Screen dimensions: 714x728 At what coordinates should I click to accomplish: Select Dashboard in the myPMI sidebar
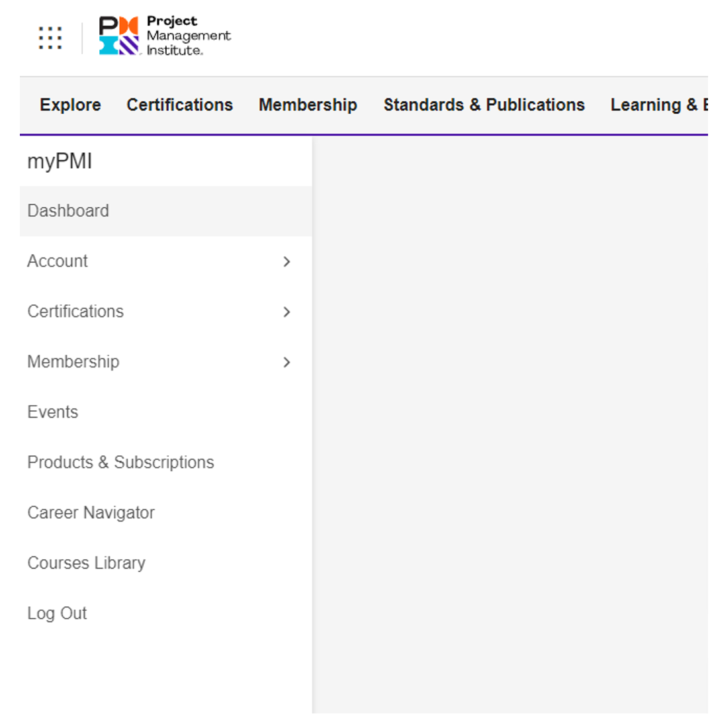coord(165,211)
